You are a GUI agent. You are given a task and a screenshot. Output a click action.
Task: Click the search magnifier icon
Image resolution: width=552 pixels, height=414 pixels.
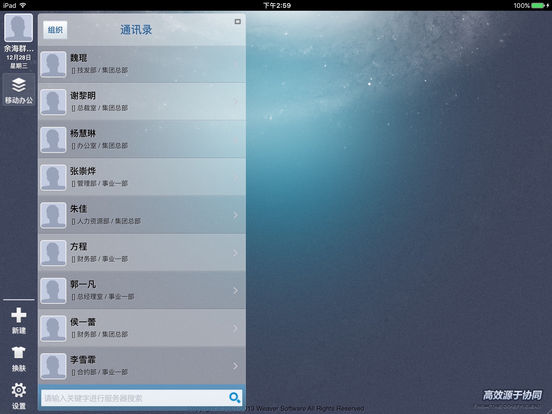pyautogui.click(x=234, y=398)
